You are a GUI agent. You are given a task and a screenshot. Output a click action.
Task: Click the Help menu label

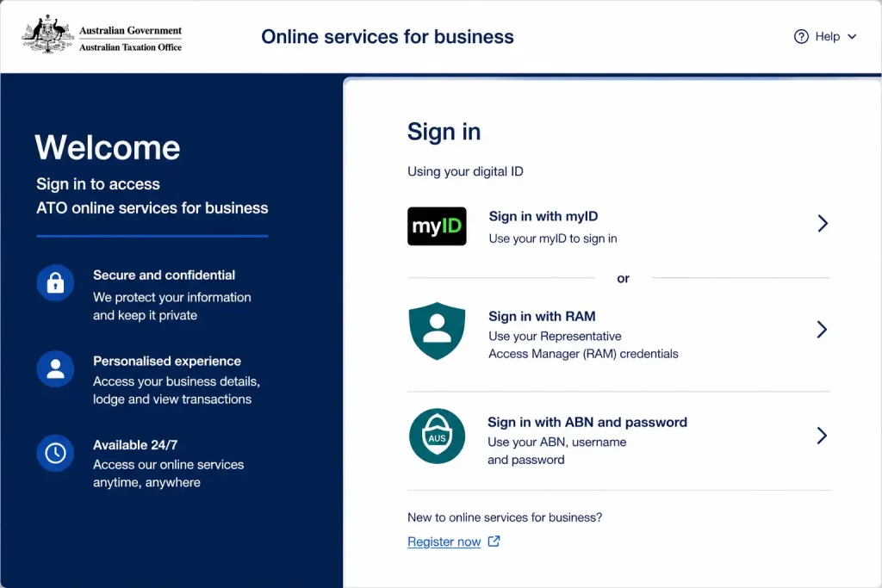pos(828,36)
